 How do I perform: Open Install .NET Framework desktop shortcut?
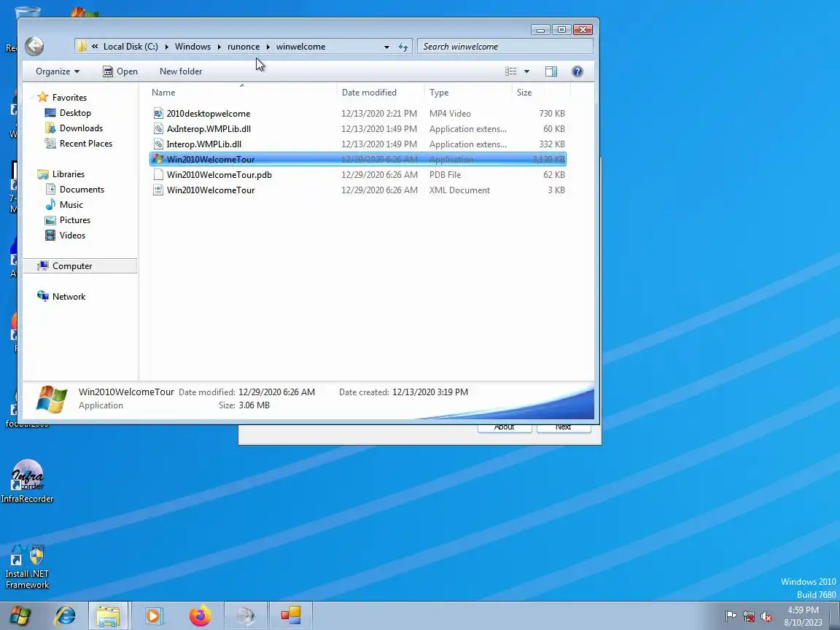(x=27, y=567)
